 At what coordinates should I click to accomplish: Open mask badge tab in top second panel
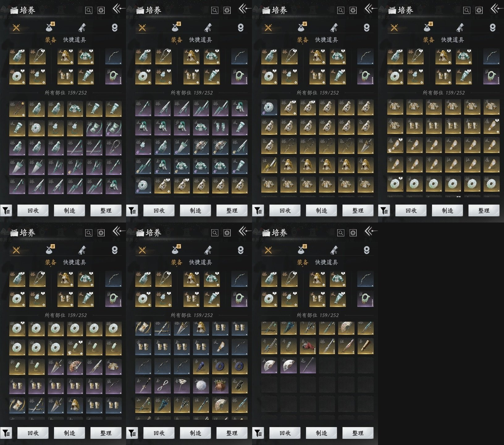(241, 28)
